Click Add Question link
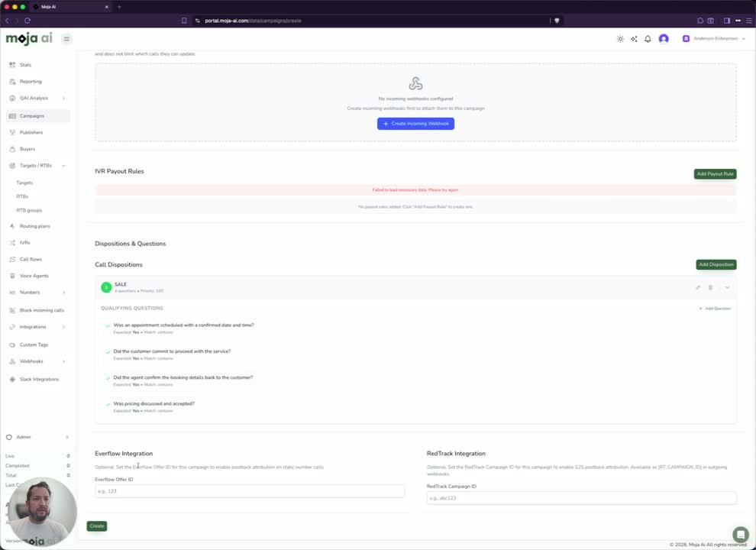Image resolution: width=756 pixels, height=550 pixels. [x=715, y=309]
